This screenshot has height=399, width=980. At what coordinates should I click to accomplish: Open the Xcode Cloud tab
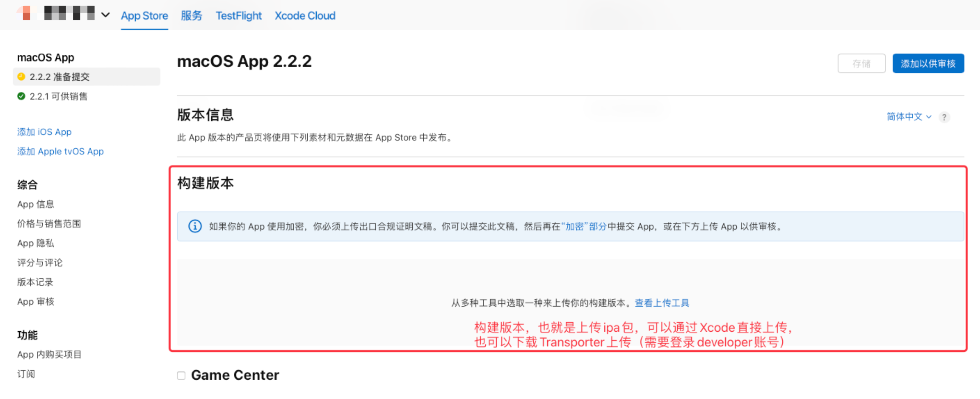coord(305,16)
